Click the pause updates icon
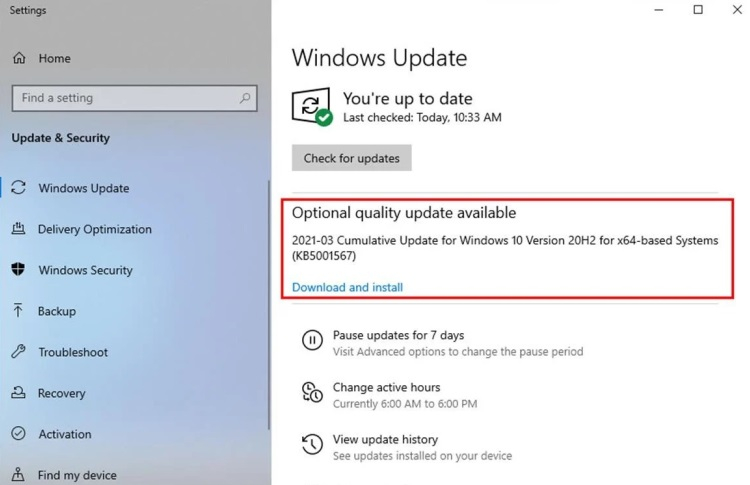This screenshot has width=750, height=485. 312,342
